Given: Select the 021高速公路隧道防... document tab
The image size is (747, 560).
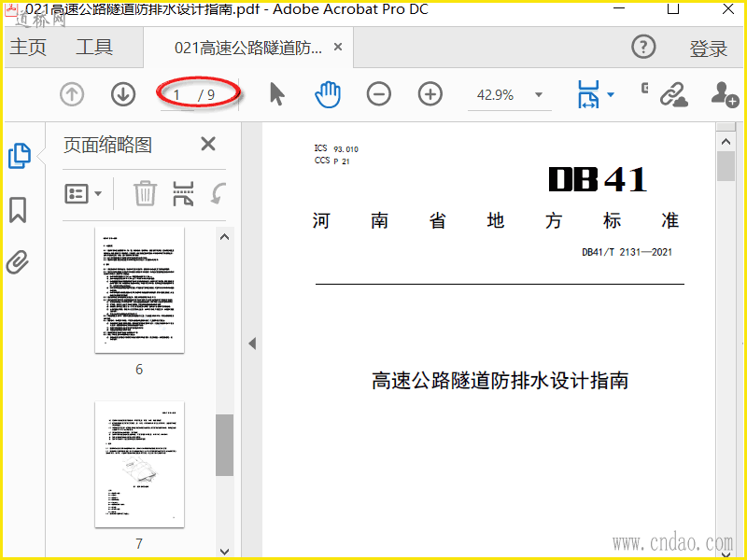Looking at the screenshot, I should [247, 48].
